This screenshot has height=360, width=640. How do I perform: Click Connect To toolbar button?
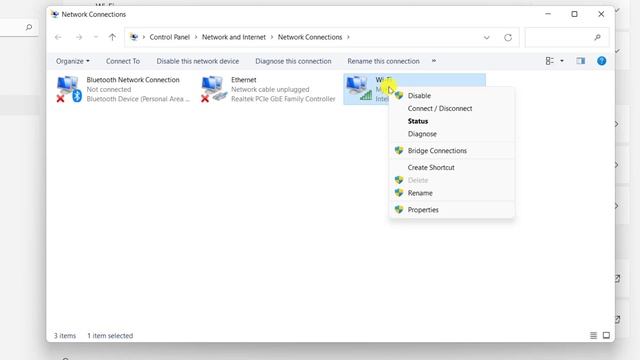(x=123, y=61)
